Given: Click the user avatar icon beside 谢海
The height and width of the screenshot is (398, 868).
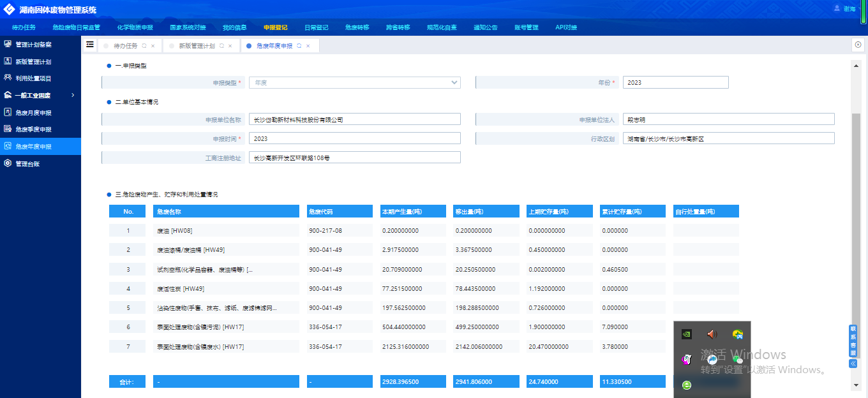Looking at the screenshot, I should 837,8.
